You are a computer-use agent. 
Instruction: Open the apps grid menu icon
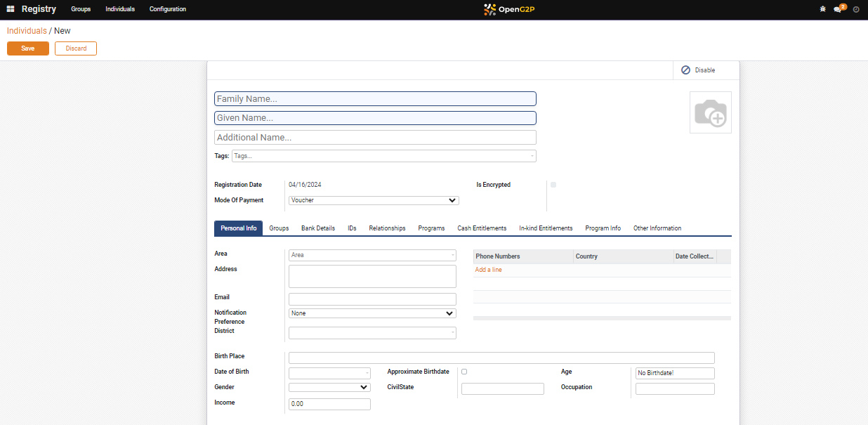11,9
